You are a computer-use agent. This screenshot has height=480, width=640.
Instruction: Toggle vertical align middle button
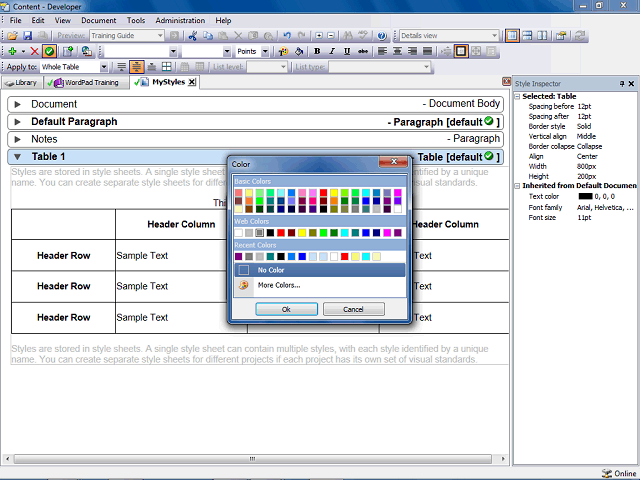pos(136,67)
